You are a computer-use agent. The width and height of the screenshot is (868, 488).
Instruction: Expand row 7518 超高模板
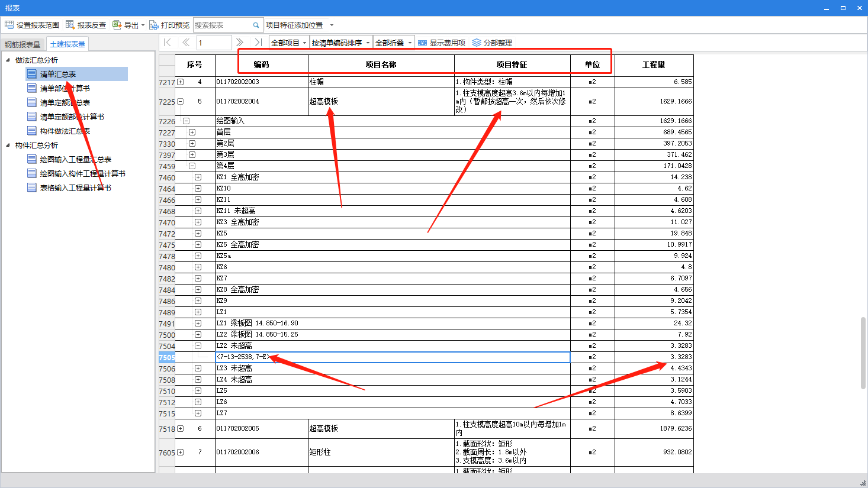pyautogui.click(x=181, y=429)
